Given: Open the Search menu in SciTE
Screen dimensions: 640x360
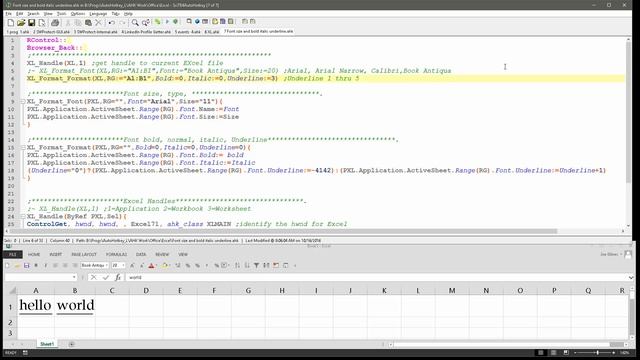Looking at the screenshot, I should pos(33,13).
